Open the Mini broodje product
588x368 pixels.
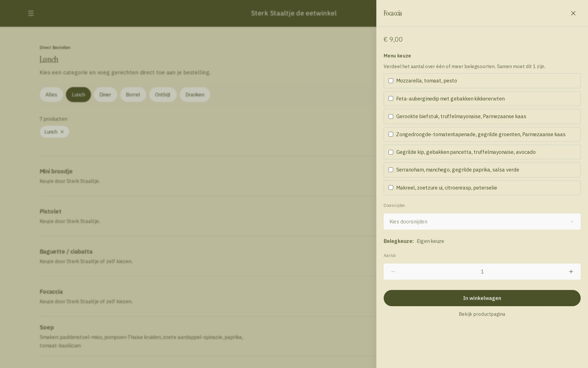[x=56, y=171]
